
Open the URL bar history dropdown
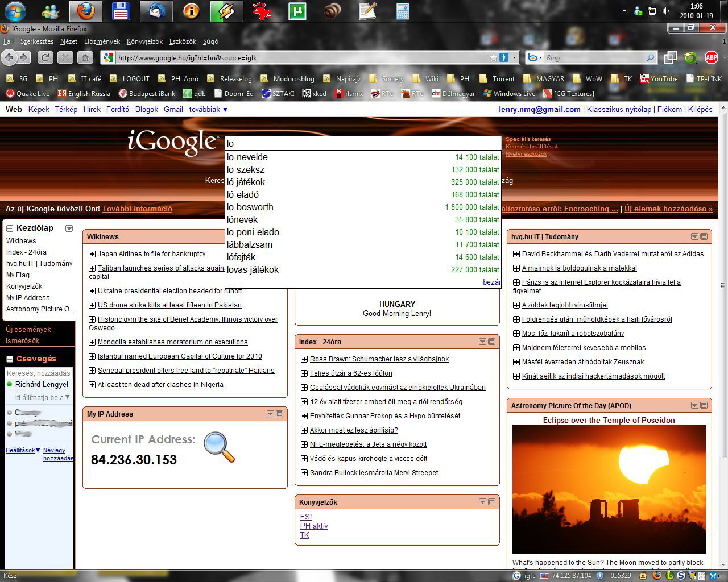tap(515, 57)
